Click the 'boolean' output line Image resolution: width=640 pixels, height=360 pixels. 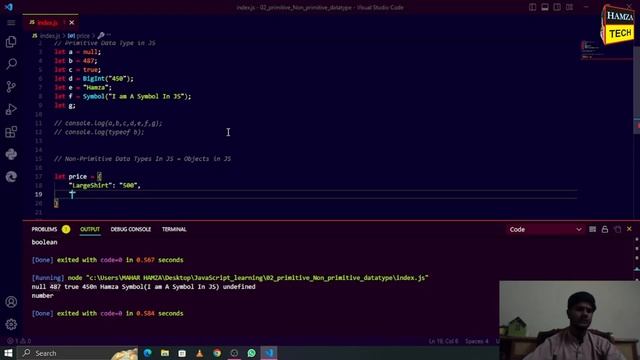pyautogui.click(x=44, y=242)
